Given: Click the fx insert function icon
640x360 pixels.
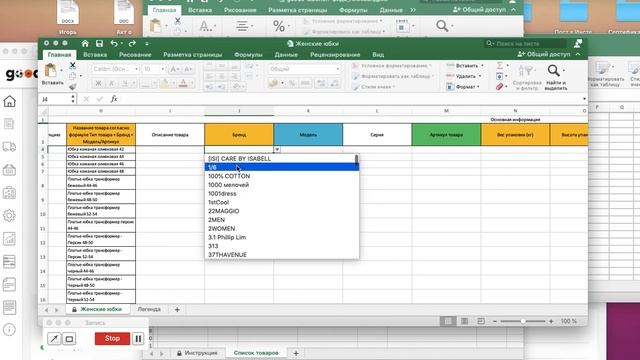Looking at the screenshot, I should tap(114, 99).
